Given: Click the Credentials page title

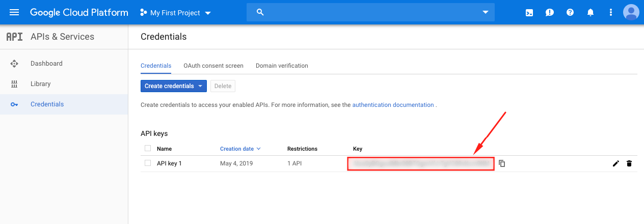Looking at the screenshot, I should 164,37.
